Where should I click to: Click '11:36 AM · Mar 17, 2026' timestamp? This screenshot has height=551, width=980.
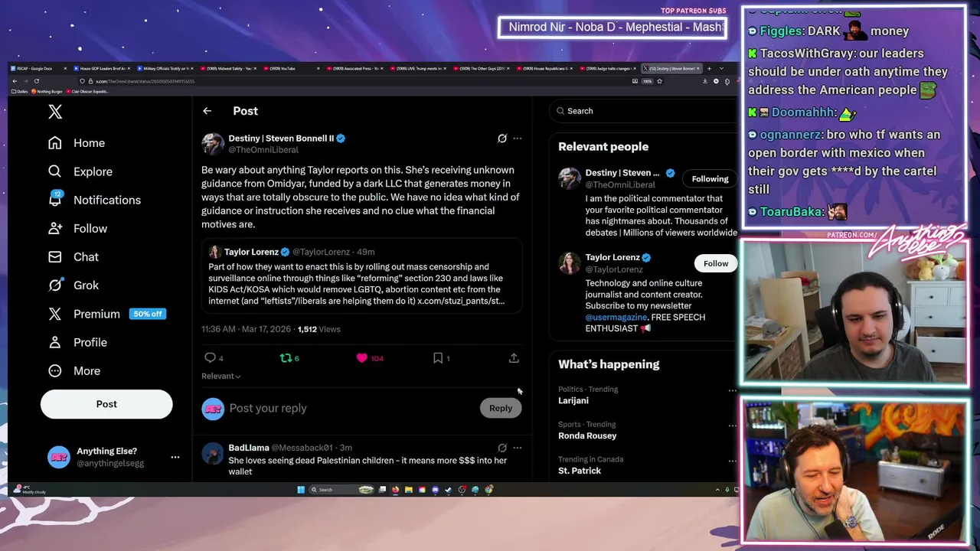click(246, 329)
